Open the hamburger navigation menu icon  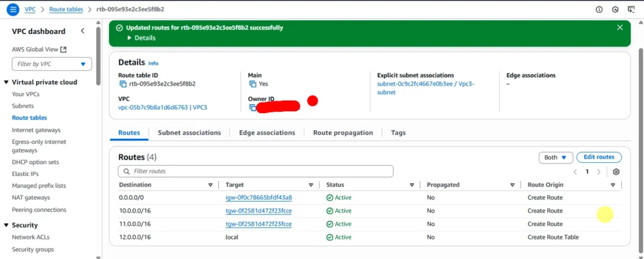13,9
